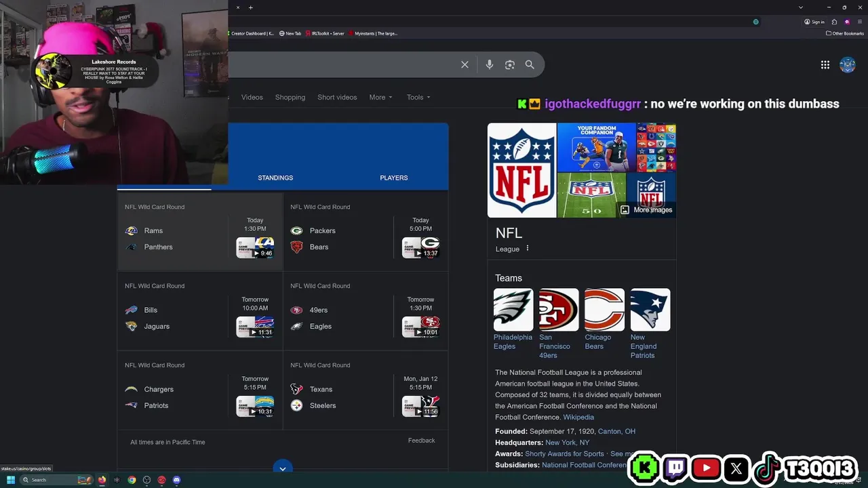The height and width of the screenshot is (488, 868).
Task: Click the Windows Start button
Action: (x=10, y=480)
